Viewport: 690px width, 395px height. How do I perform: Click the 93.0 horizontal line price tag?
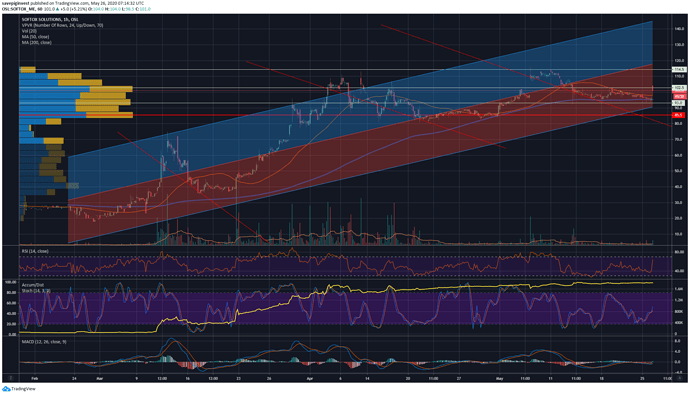pos(679,103)
